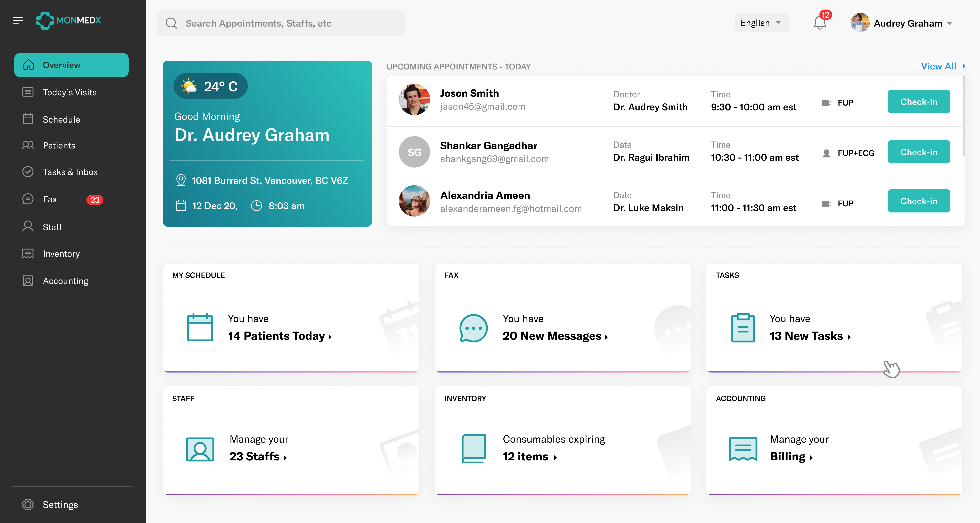Click the Fax chat bubble icon
980x523 pixels.
pos(473,328)
